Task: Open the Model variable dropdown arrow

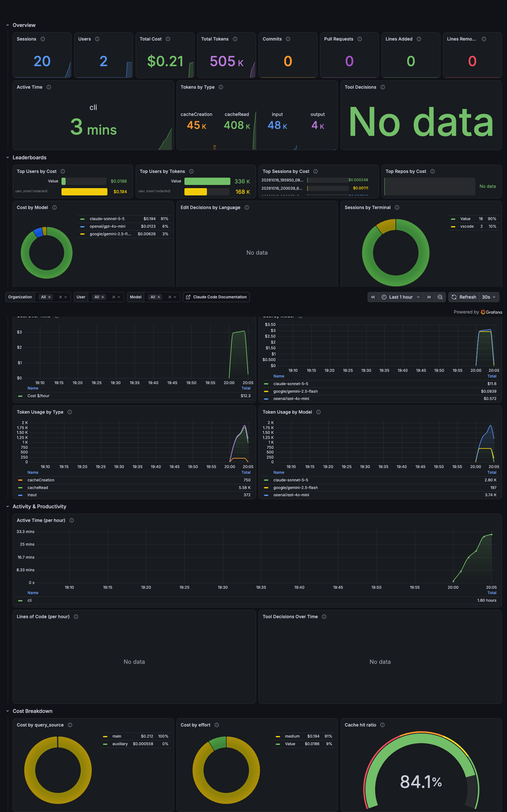Action: (x=175, y=297)
